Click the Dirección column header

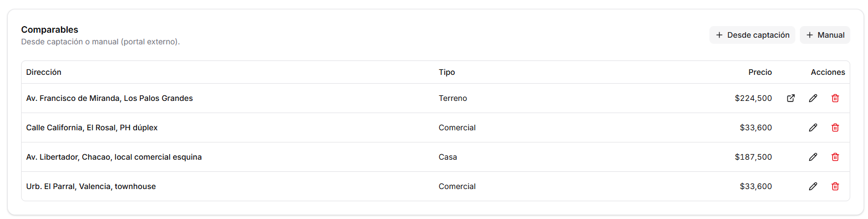[x=44, y=72]
